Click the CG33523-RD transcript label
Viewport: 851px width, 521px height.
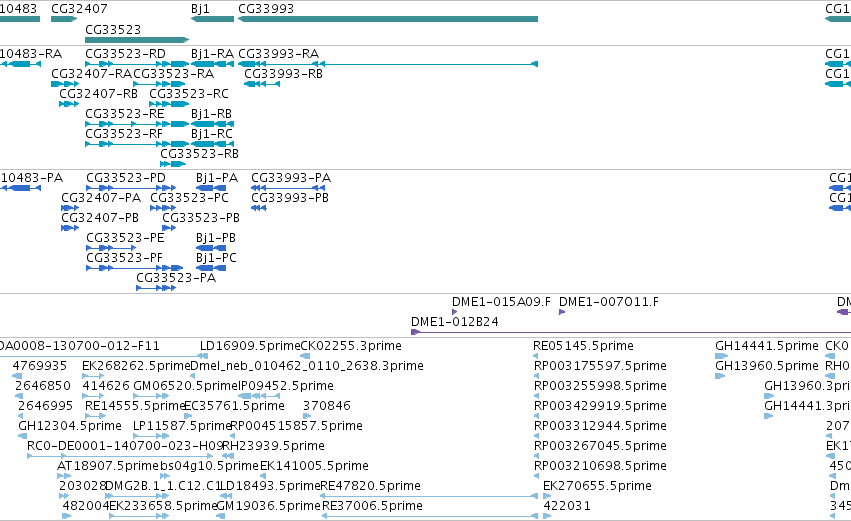[x=125, y=54]
